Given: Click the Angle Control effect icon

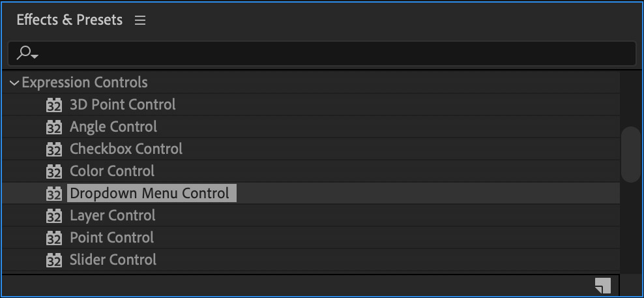Looking at the screenshot, I should 54,127.
